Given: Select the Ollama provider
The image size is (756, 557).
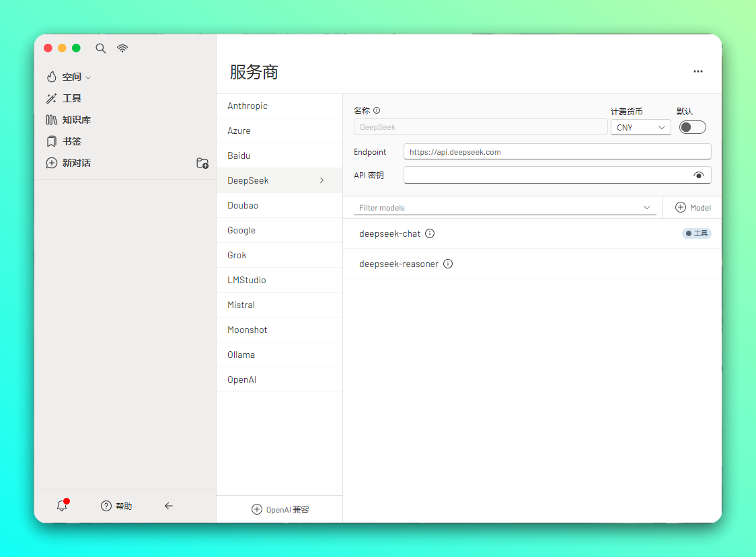Looking at the screenshot, I should pos(279,355).
